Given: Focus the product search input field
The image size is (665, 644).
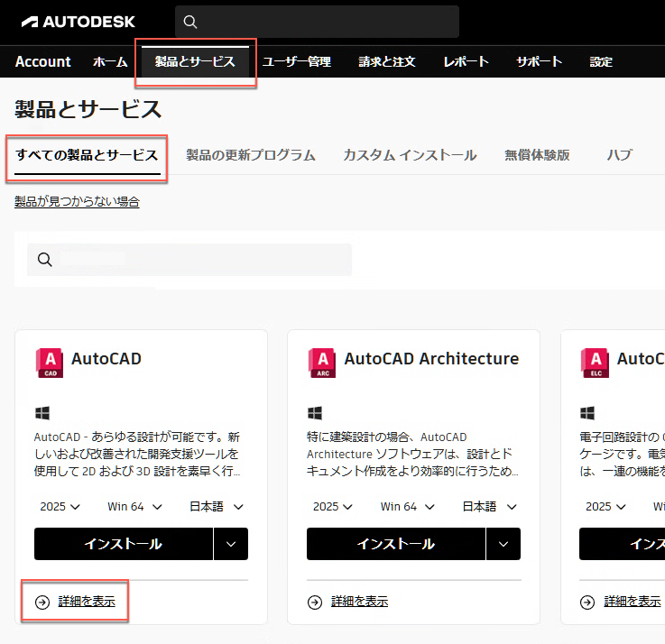Looking at the screenshot, I should [189, 260].
